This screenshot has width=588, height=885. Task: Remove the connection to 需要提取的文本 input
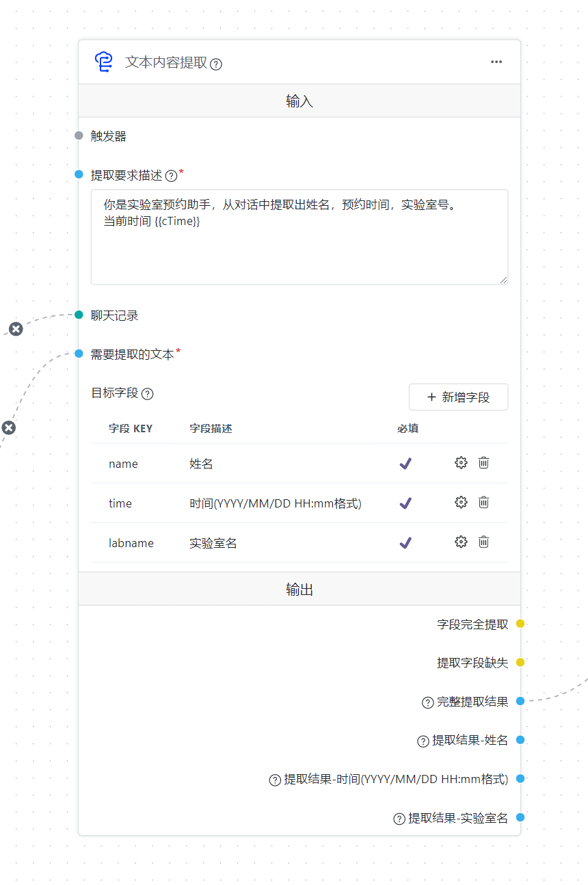coord(8,428)
